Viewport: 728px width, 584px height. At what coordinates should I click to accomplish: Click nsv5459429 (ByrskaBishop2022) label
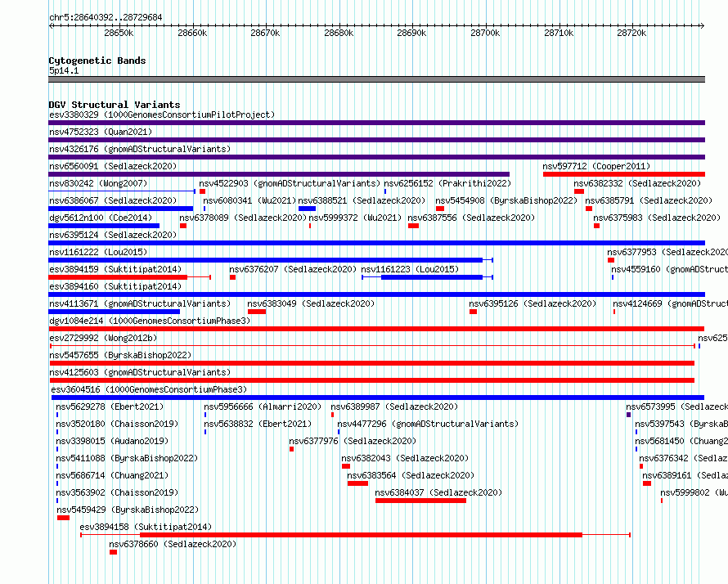point(128,510)
